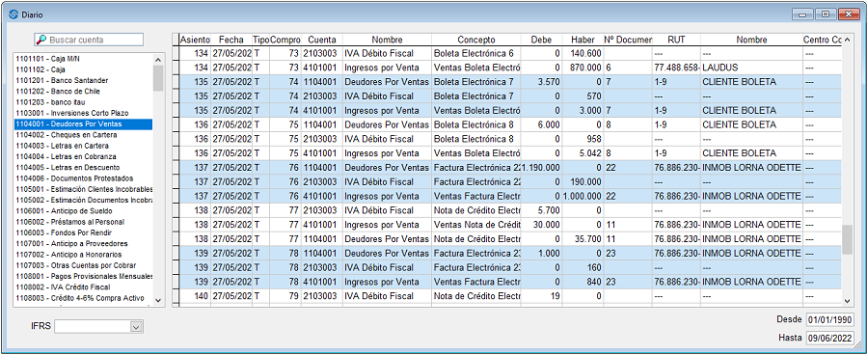Screen dimensions: 868x355
Task: Click Haber value 160 in asiento 139
Action: click(583, 267)
